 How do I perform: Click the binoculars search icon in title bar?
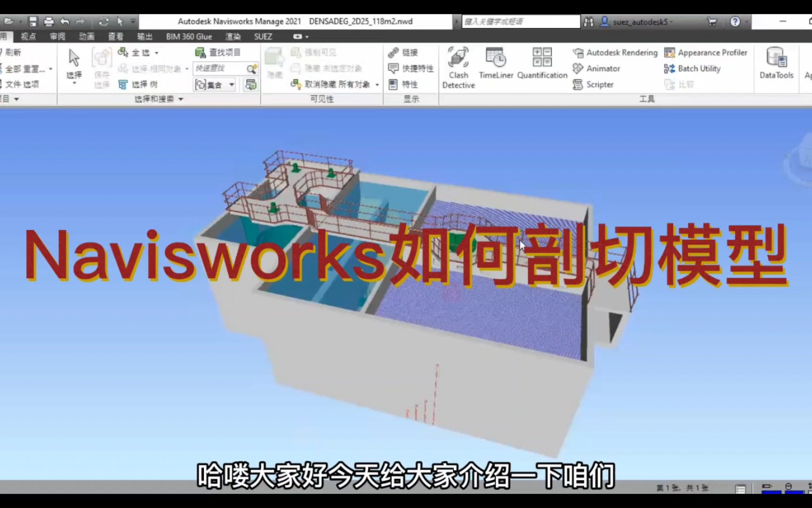coord(588,22)
